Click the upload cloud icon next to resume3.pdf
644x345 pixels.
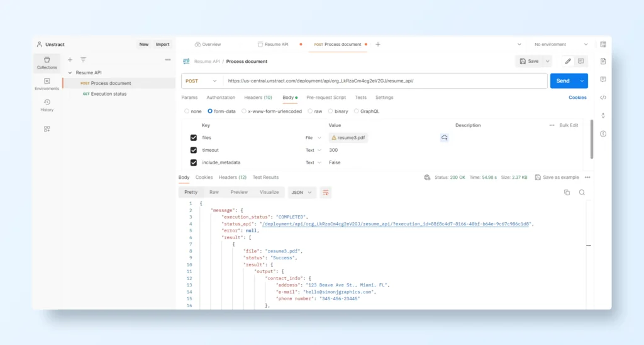point(445,138)
